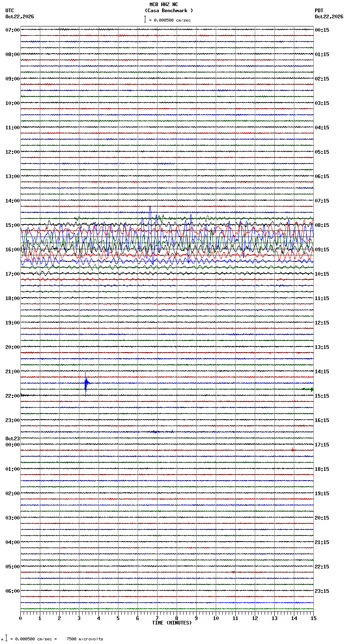This screenshot has height=644, width=346.
Task: Click the '19:00' UTC time label
Action: tap(13, 323)
